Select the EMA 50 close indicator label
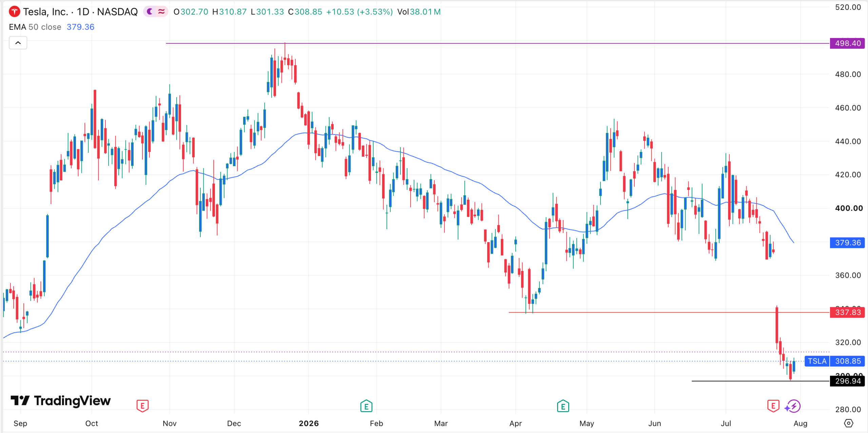The image size is (868, 433). click(35, 27)
